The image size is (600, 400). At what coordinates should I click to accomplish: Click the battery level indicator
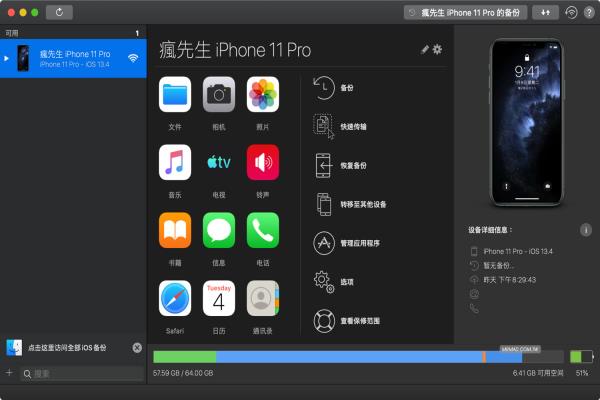(x=581, y=357)
